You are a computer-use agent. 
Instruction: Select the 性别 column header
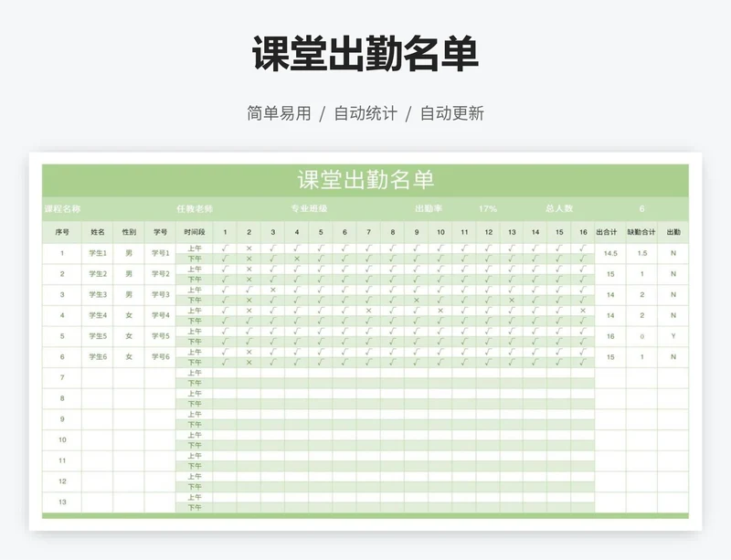click(x=129, y=232)
